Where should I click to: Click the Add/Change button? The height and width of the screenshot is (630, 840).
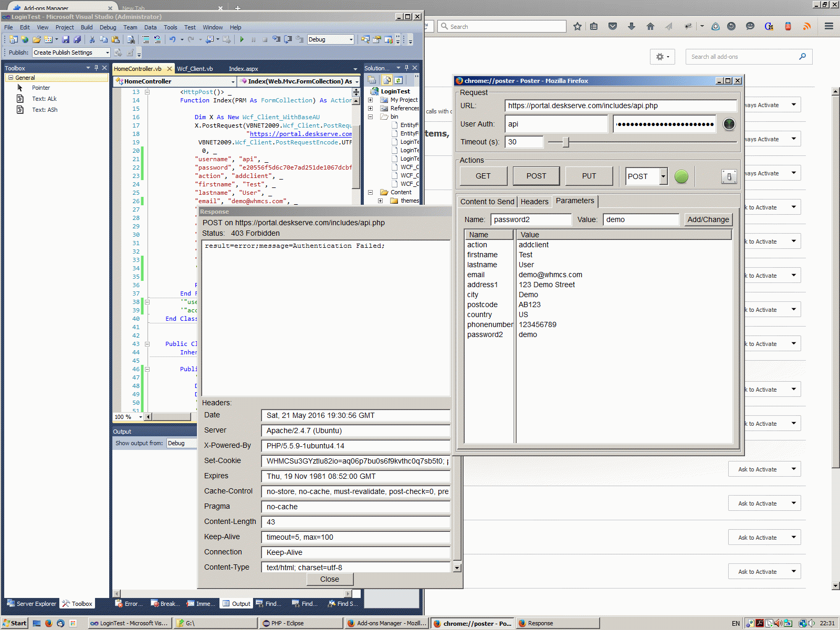(708, 219)
